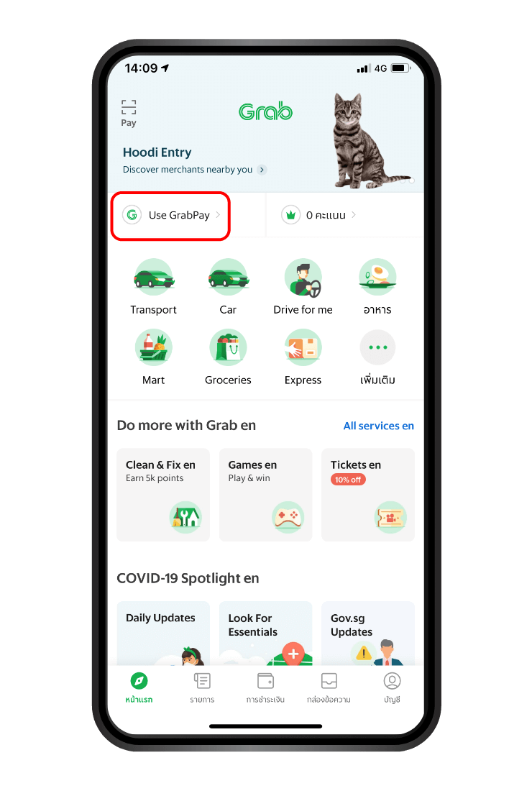532x791 pixels.
Task: Open the Games en card
Action: pyautogui.click(x=266, y=495)
